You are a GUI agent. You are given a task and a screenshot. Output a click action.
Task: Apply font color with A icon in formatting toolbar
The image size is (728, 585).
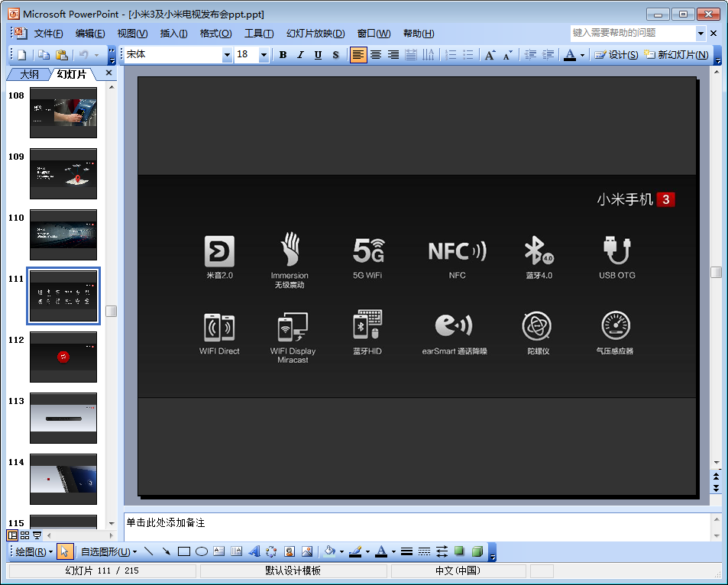click(570, 55)
